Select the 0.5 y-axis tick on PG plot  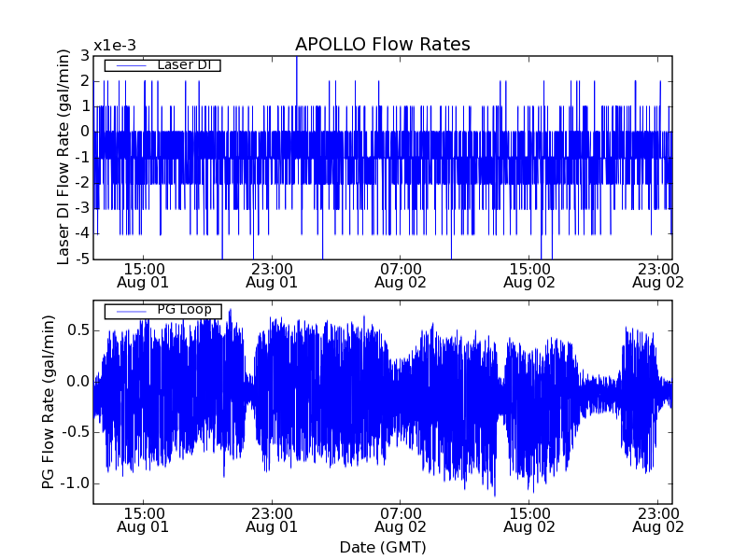(x=78, y=330)
